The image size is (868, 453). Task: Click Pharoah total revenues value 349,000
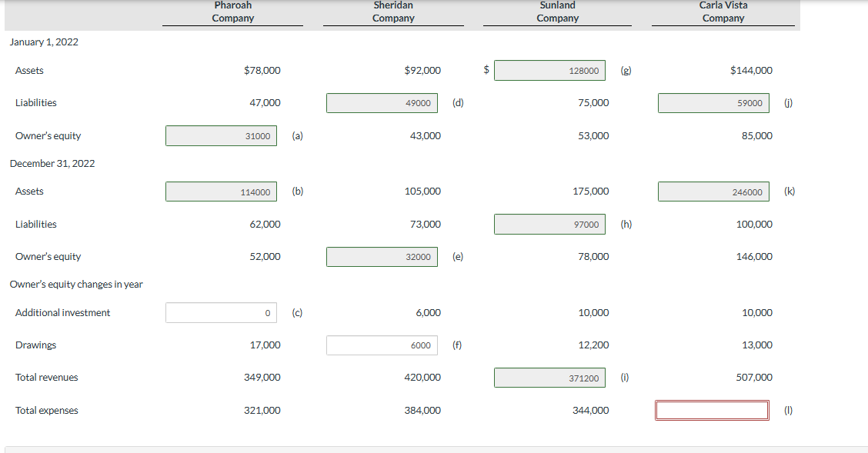[x=262, y=377]
